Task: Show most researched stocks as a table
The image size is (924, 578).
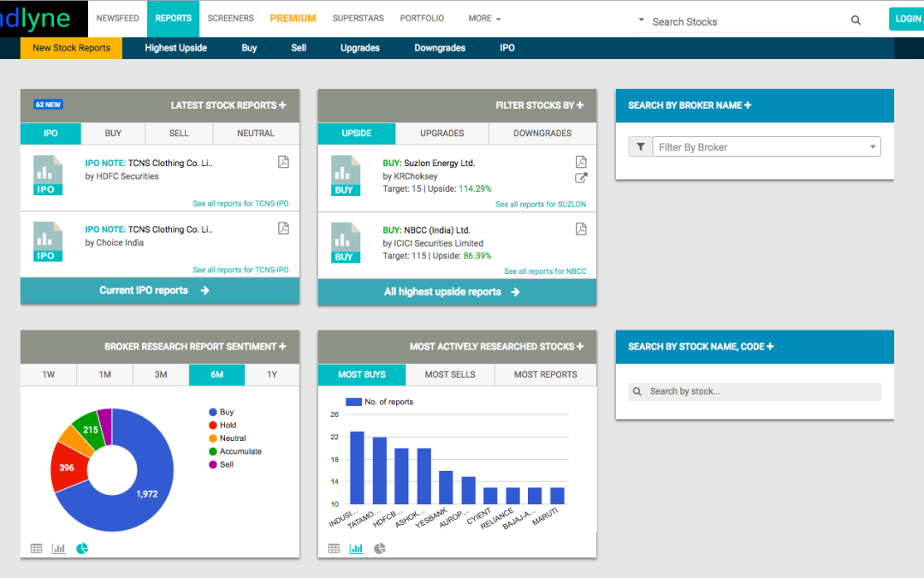Action: pos(335,549)
